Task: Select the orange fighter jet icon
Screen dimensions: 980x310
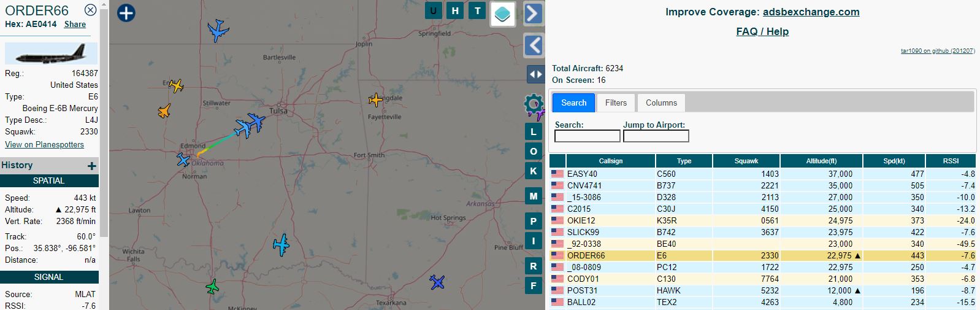Action: tap(164, 111)
